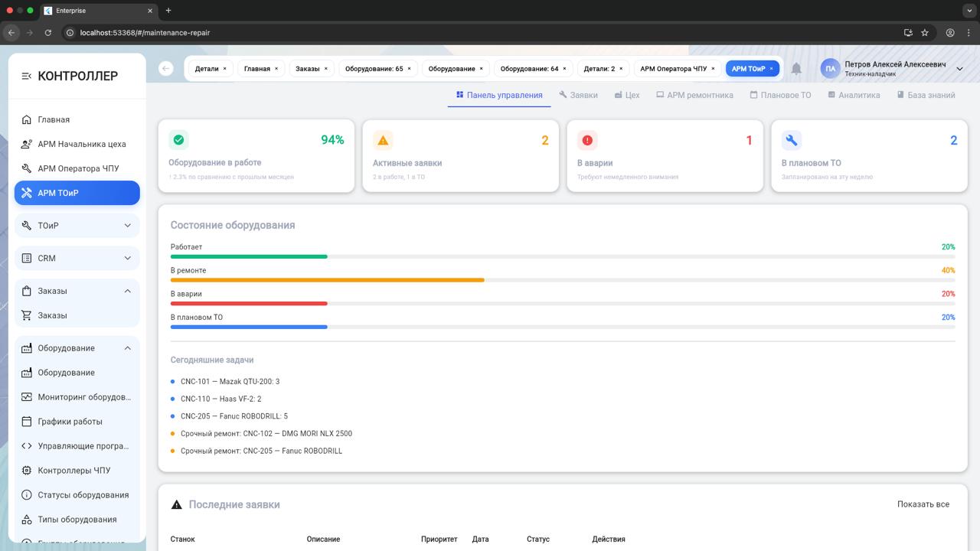Collapse the Оборудование sidebar group
This screenshot has width=980, height=551.
127,348
